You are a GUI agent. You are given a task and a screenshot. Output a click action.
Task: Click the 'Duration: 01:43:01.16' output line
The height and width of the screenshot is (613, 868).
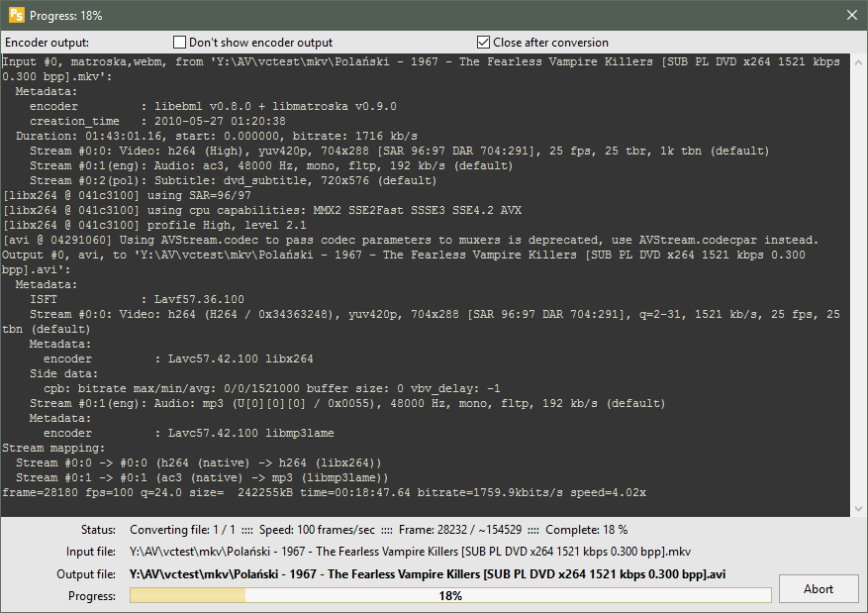(x=217, y=137)
